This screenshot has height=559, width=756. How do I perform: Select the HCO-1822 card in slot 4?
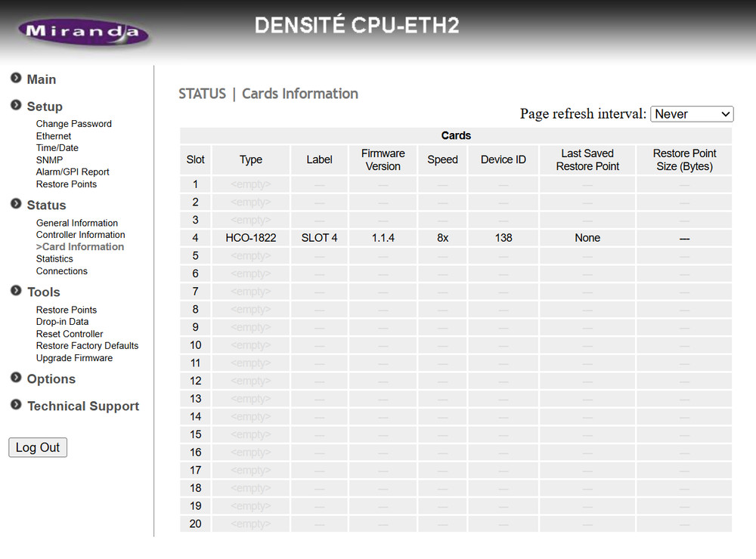250,238
